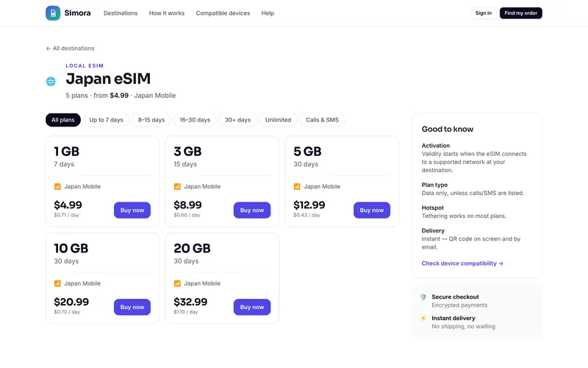The image size is (588, 368).
Task: Buy the 3 GB $8.99 plan
Action: click(x=252, y=210)
